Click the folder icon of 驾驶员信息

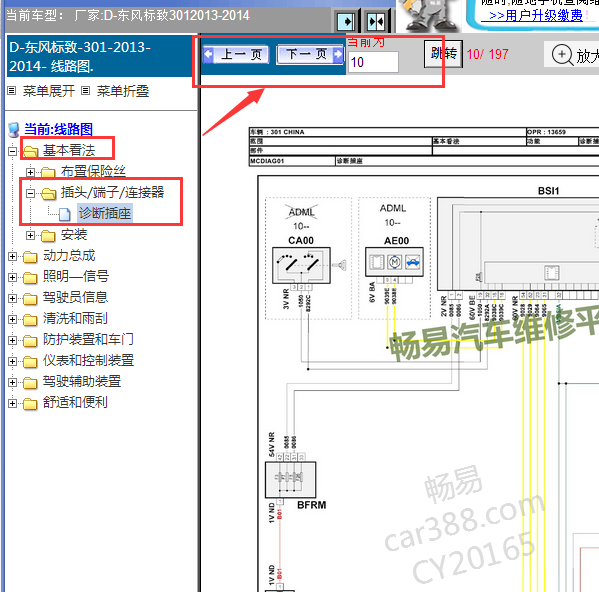pos(30,299)
